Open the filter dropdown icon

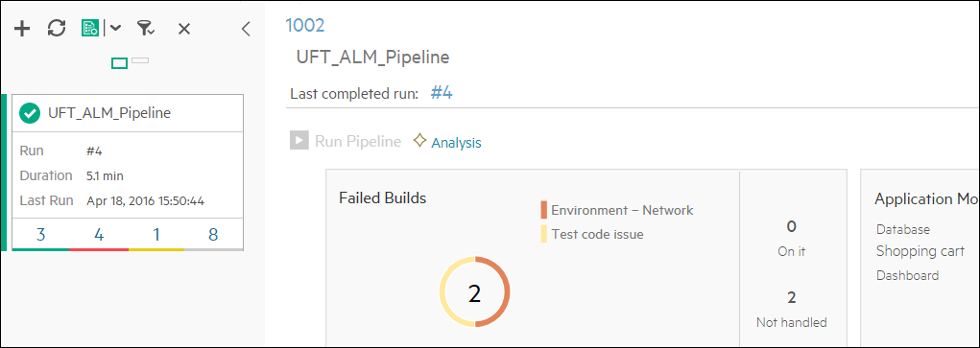click(x=146, y=28)
